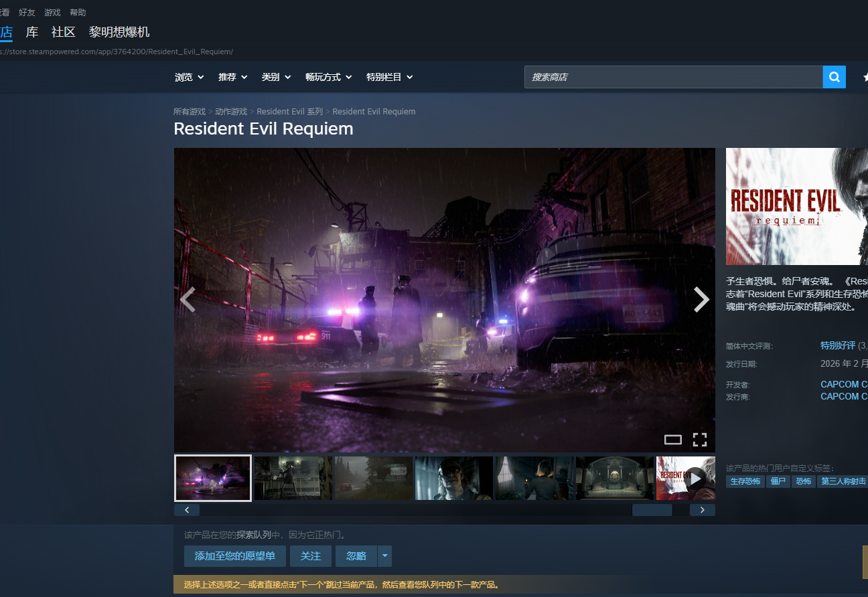868x597 pixels.
Task: Click the 搜索商店 search field
Action: [672, 77]
